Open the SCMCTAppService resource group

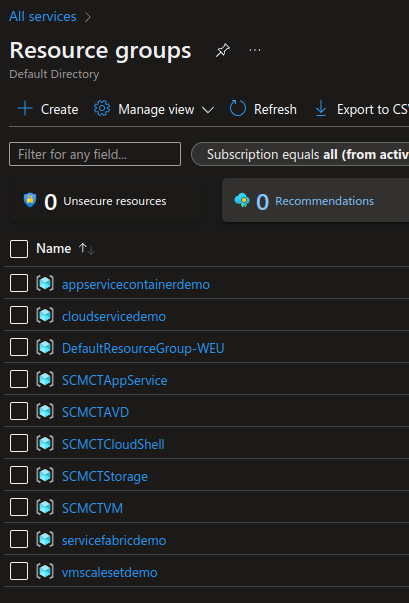tap(115, 380)
